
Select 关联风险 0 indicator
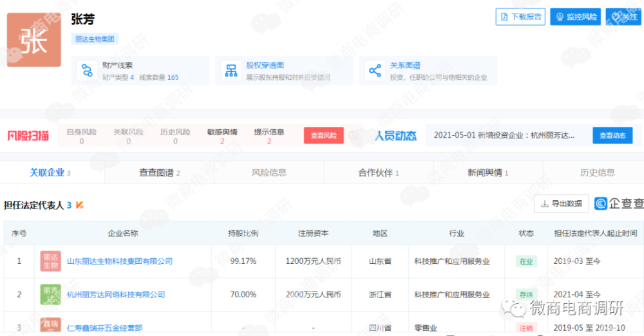128,136
